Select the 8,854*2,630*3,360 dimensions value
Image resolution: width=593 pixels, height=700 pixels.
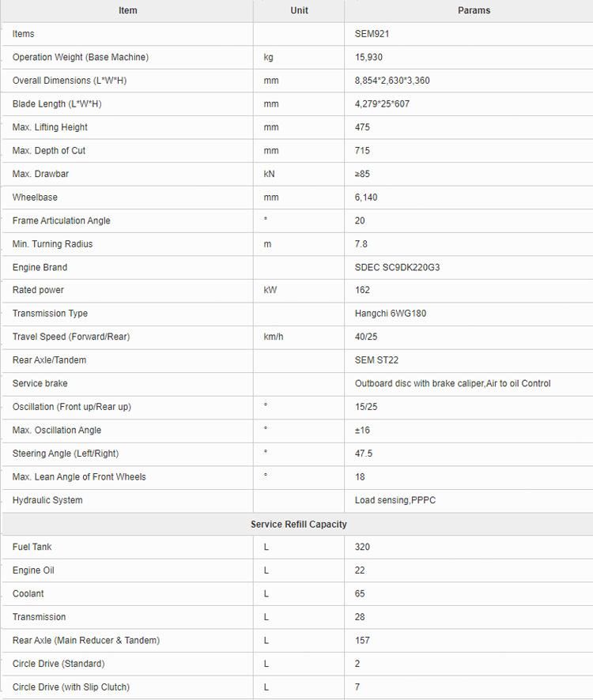(392, 81)
